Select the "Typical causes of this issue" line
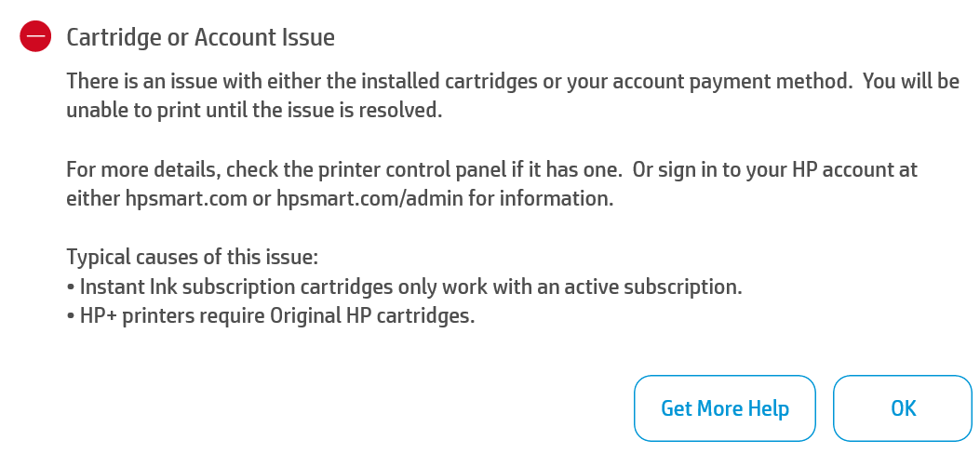The height and width of the screenshot is (467, 980). tap(193, 258)
